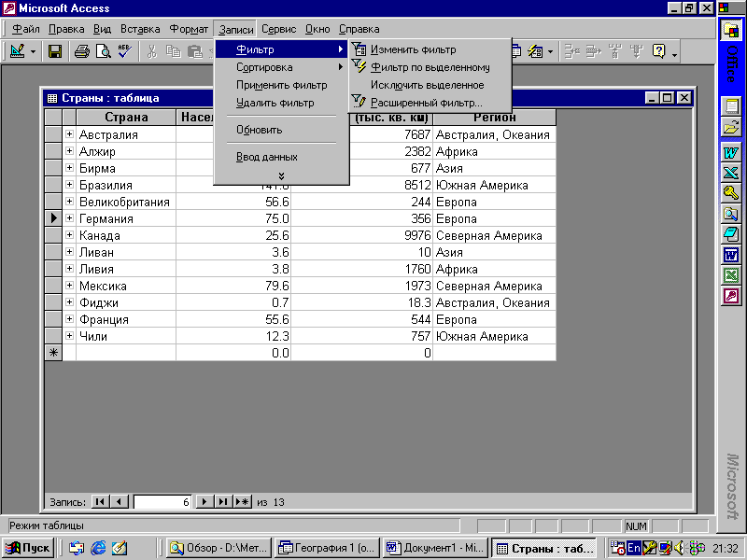The height and width of the screenshot is (560, 747).
Task: Choose Исключить выделенное
Action: [430, 85]
